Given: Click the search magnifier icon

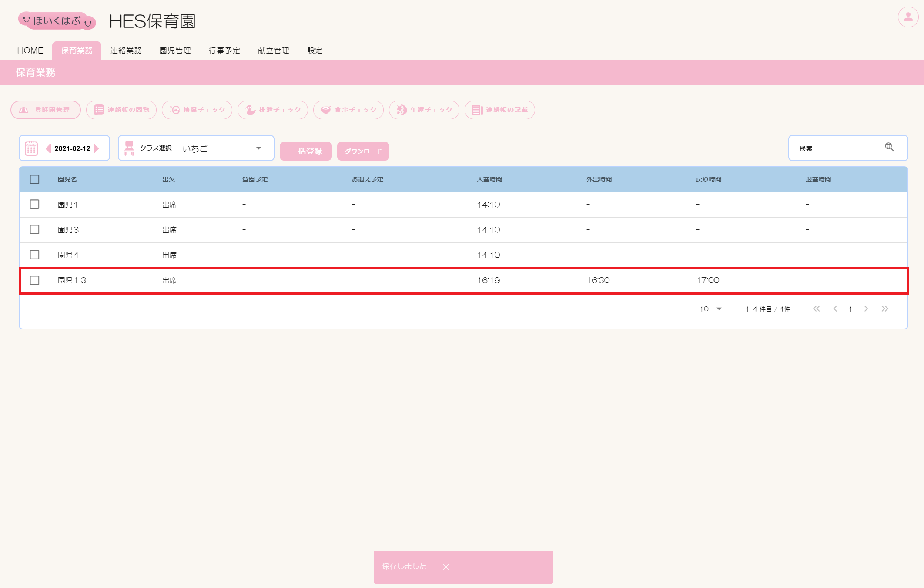Looking at the screenshot, I should pos(889,147).
